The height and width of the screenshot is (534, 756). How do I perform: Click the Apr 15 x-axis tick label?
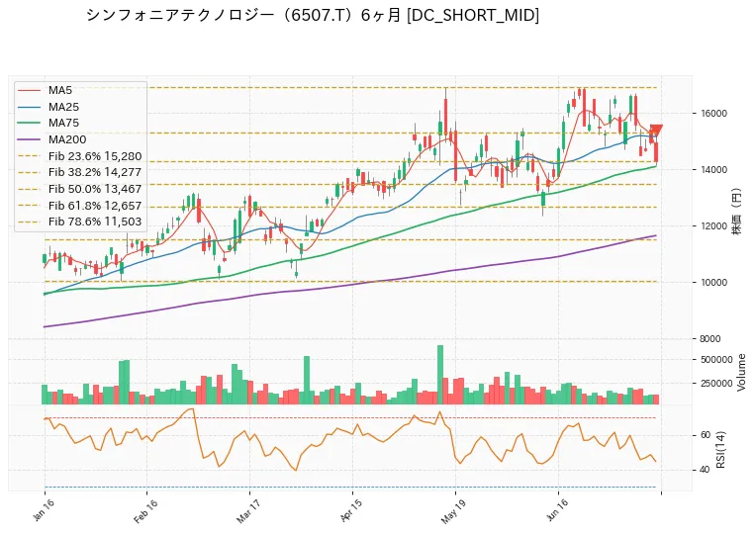[x=351, y=511]
